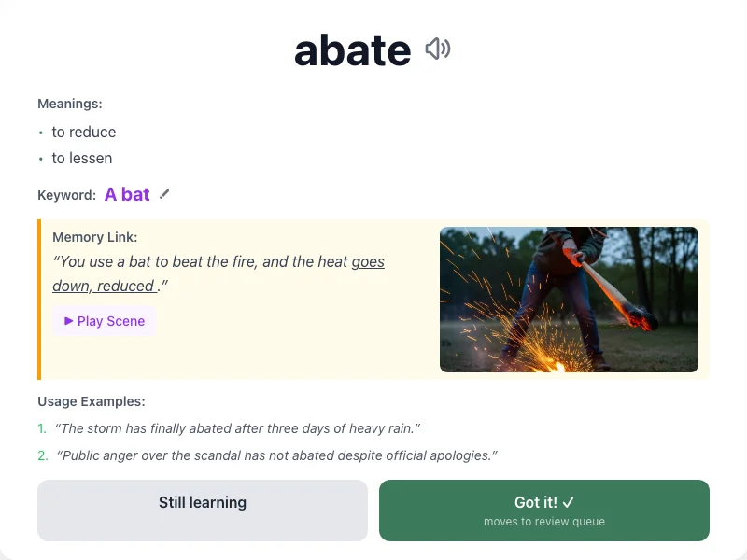The height and width of the screenshot is (560, 747).
Task: Click the purple keyword 'A bat'
Action: click(129, 194)
